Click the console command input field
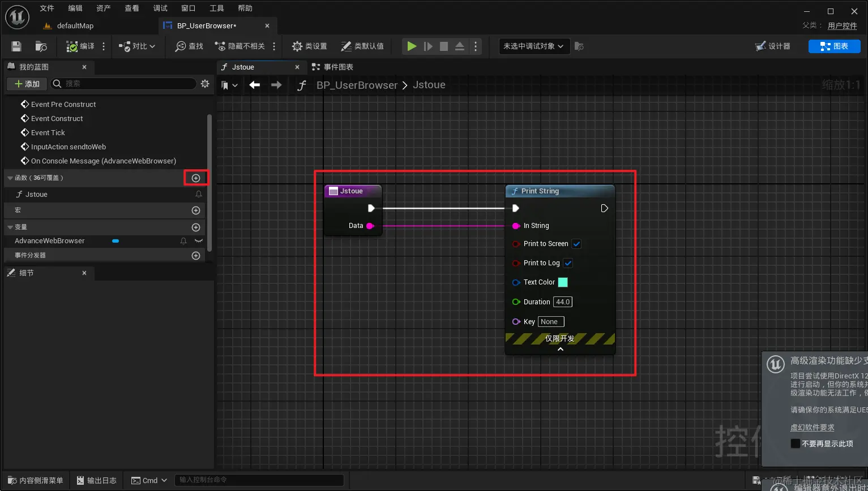Image resolution: width=868 pixels, height=491 pixels. 259,480
